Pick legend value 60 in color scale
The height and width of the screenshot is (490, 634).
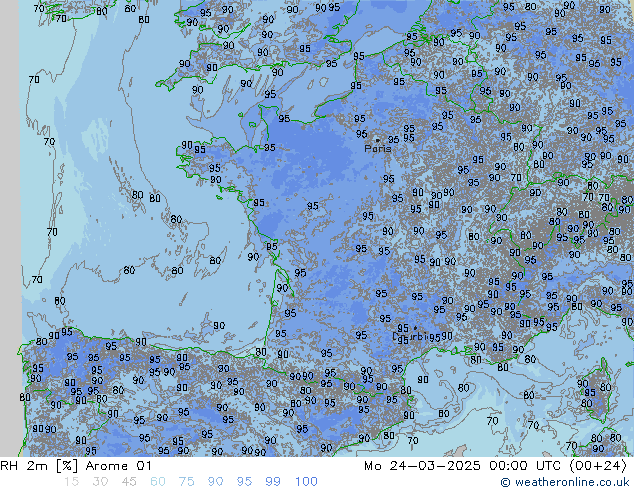coord(158,482)
